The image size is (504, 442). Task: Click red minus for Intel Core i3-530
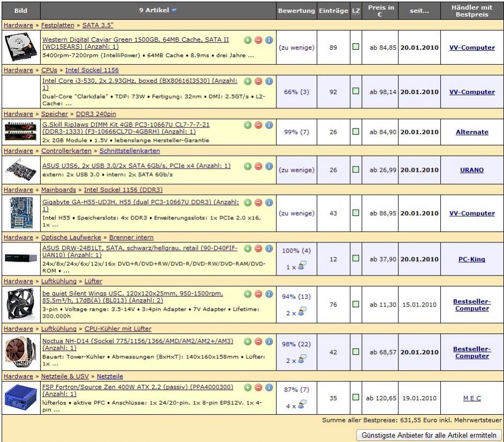(259, 81)
